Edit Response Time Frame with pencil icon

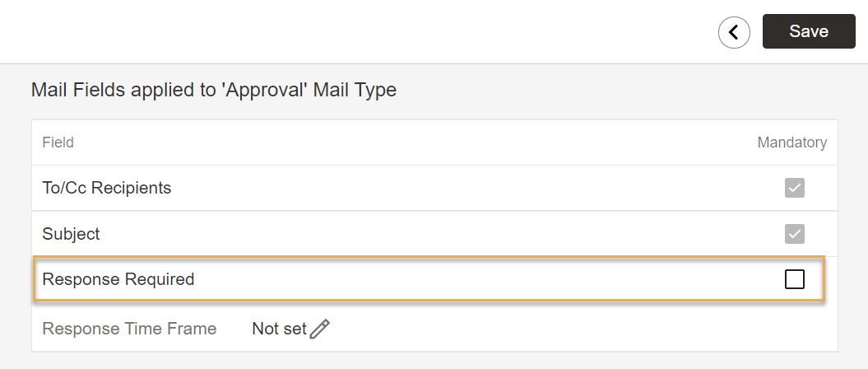pyautogui.click(x=319, y=329)
